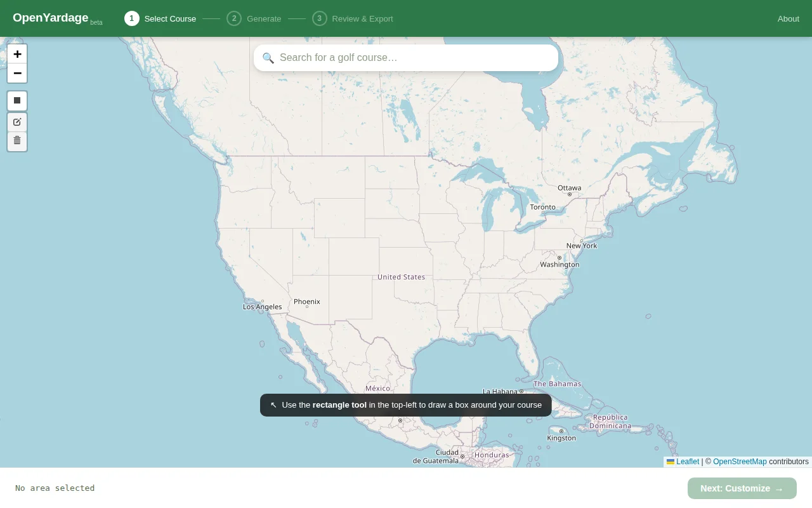Click the Honduras map label

tap(492, 455)
